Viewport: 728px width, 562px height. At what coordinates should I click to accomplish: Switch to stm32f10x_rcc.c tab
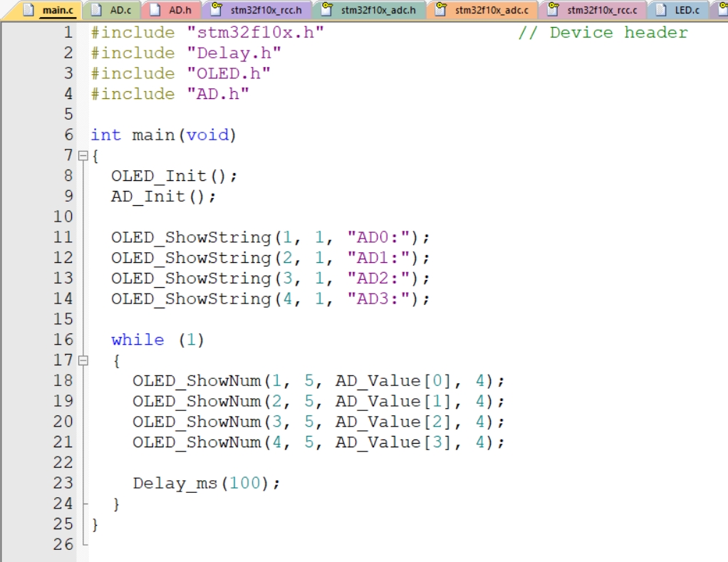coord(593,10)
